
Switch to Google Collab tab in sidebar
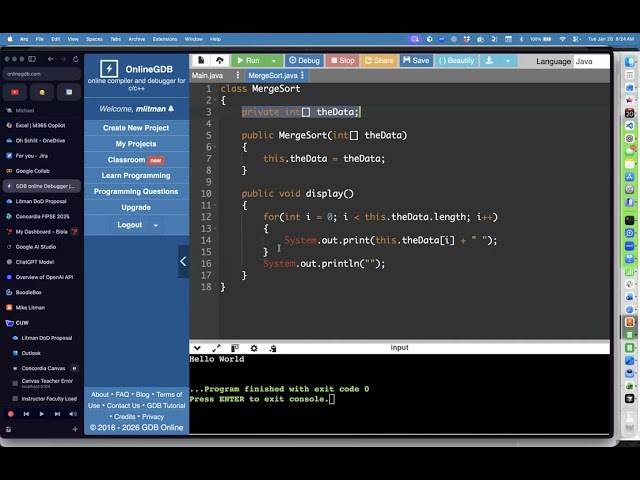42,171
